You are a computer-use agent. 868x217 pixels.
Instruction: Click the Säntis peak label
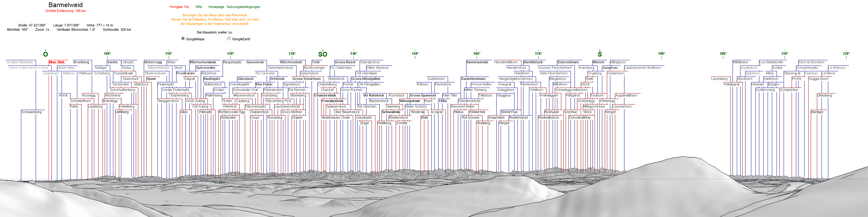[x=113, y=62]
